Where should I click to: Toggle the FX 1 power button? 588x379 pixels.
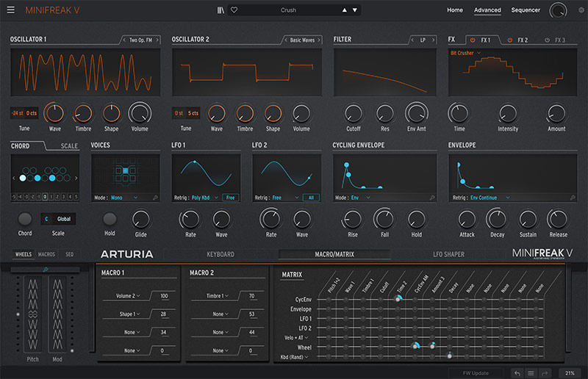473,40
